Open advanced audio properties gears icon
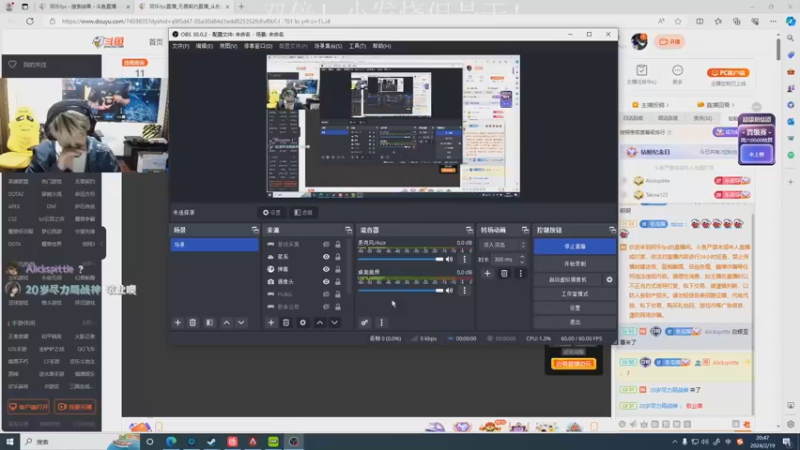The height and width of the screenshot is (450, 800). [364, 322]
